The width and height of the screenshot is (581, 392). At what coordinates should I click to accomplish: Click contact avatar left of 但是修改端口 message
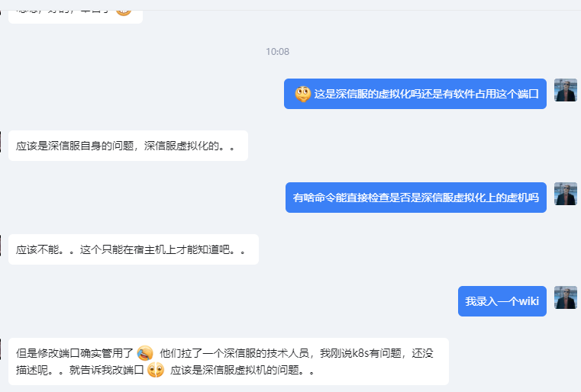pyautogui.click(x=2, y=349)
